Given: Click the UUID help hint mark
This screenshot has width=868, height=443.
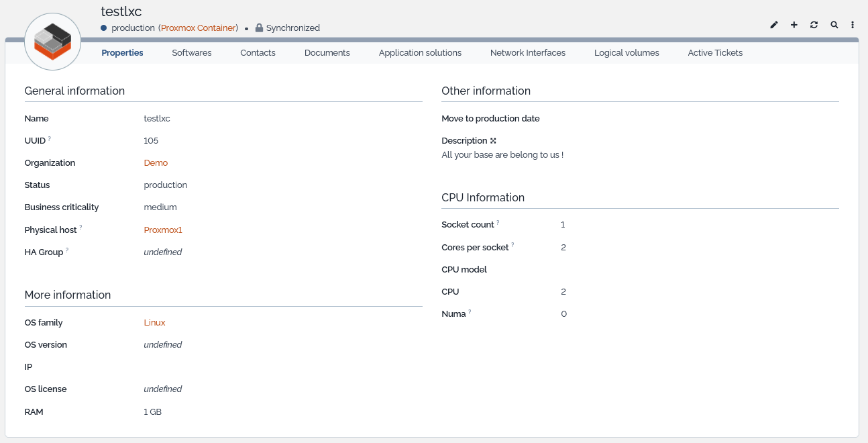Looking at the screenshot, I should [50, 138].
